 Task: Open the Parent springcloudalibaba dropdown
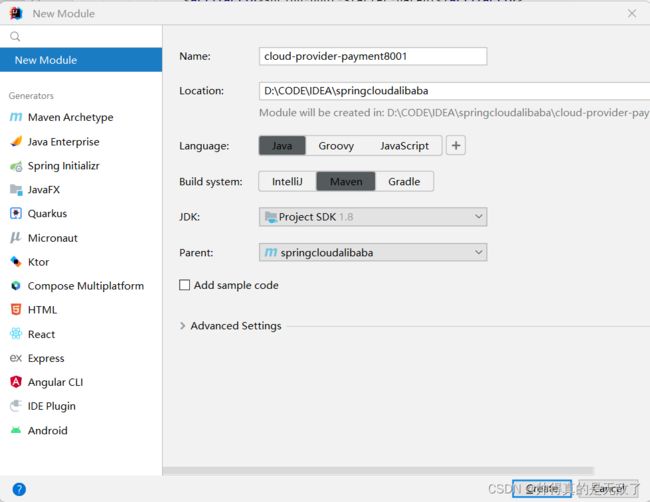click(373, 252)
